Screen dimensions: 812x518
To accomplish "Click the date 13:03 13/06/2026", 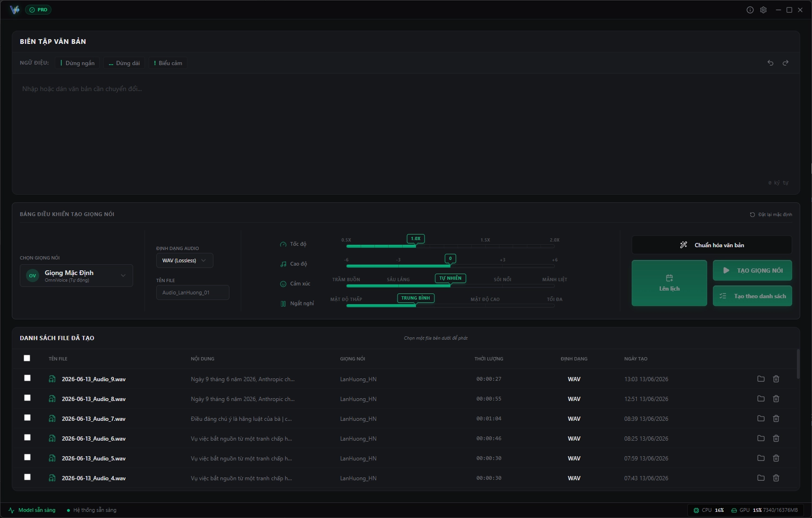I will [x=646, y=379].
